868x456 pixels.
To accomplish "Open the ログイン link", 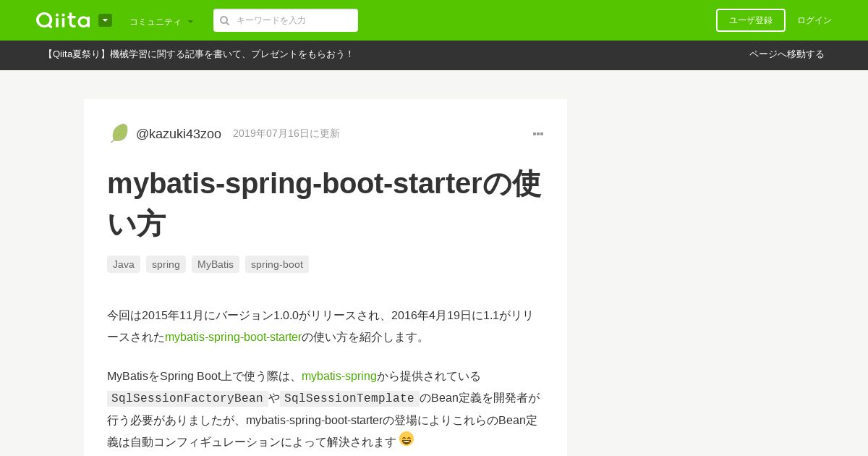I will (x=814, y=20).
